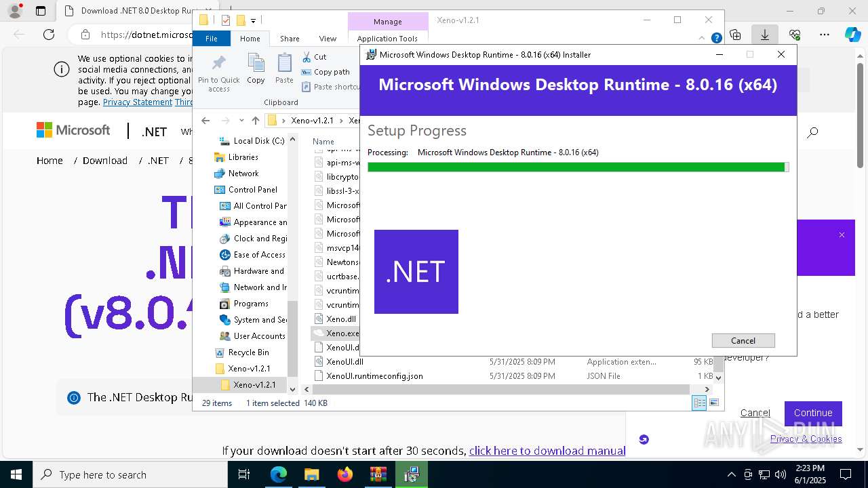Open the Share ribbon tab
Image resolution: width=868 pixels, height=488 pixels.
point(290,39)
